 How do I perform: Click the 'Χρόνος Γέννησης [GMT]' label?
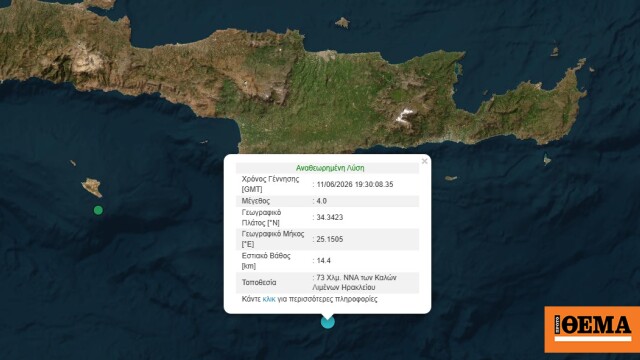(x=270, y=184)
